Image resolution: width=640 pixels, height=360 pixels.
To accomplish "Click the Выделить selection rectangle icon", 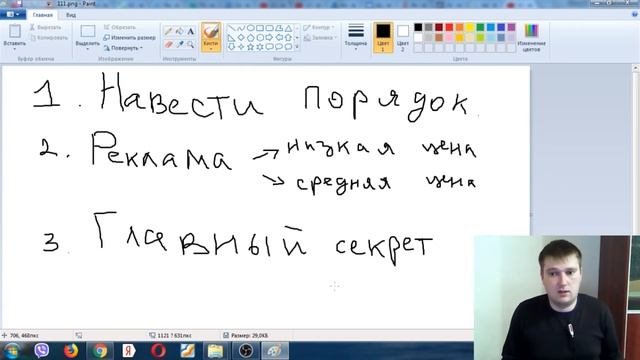I will tap(88, 31).
